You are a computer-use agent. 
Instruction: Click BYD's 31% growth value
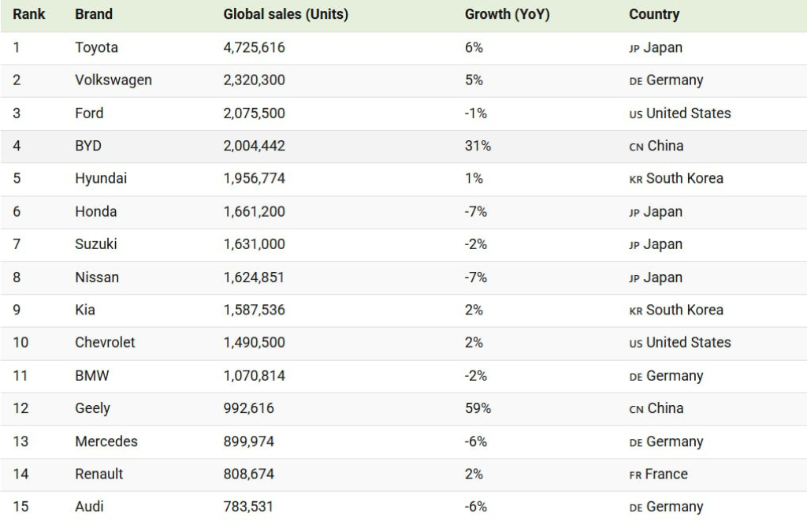point(478,146)
